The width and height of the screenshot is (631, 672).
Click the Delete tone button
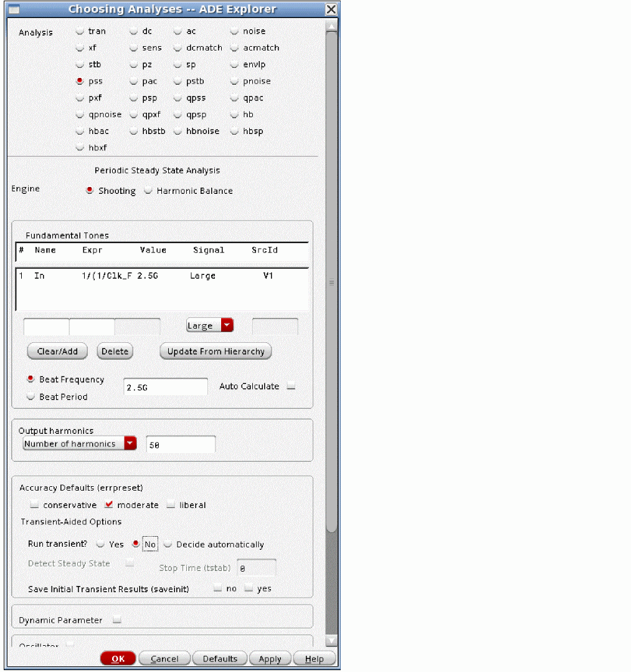click(115, 352)
